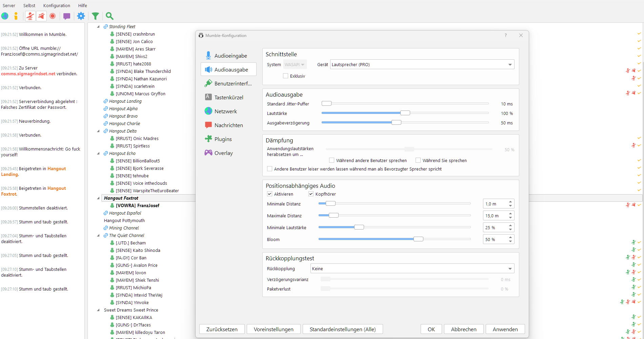
Task: Click the Voreinstellungen button
Action: (274, 329)
